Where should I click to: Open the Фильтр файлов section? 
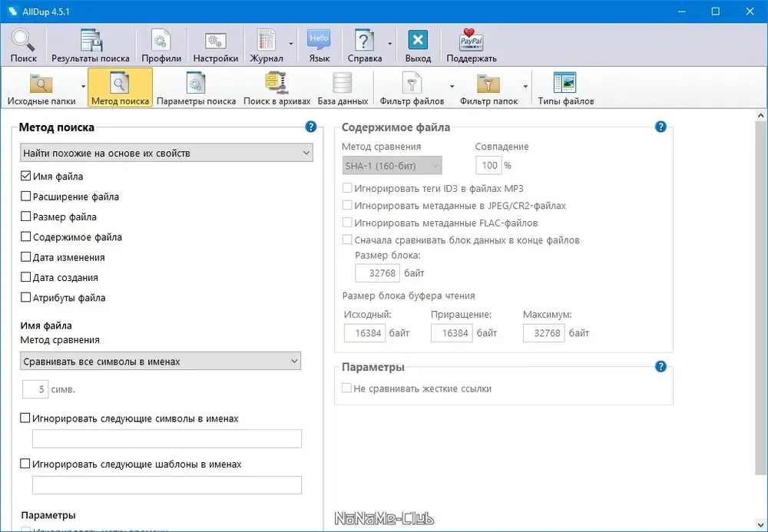coord(412,88)
